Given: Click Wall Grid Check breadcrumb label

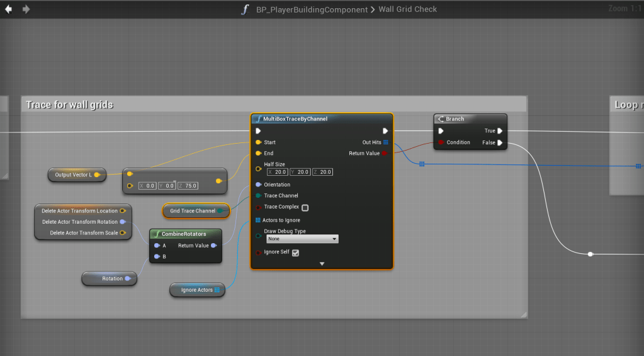Looking at the screenshot, I should click(407, 9).
